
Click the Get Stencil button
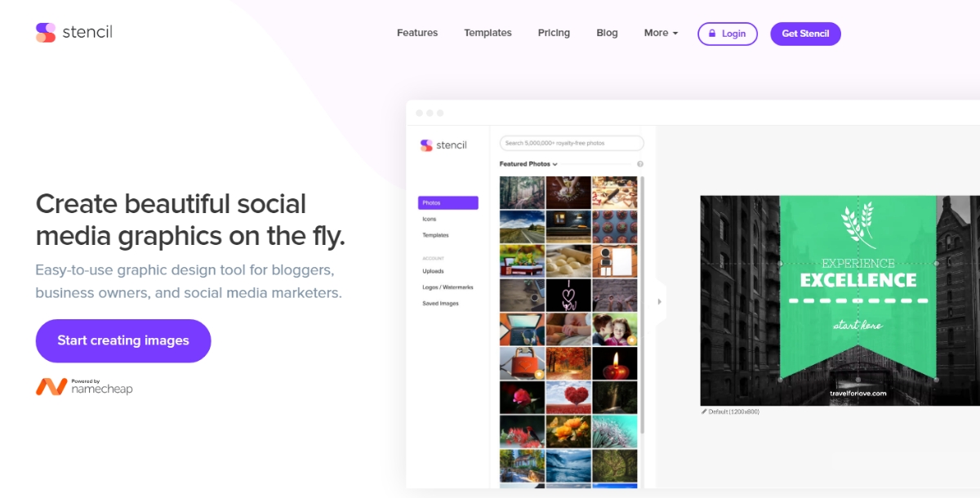point(805,33)
